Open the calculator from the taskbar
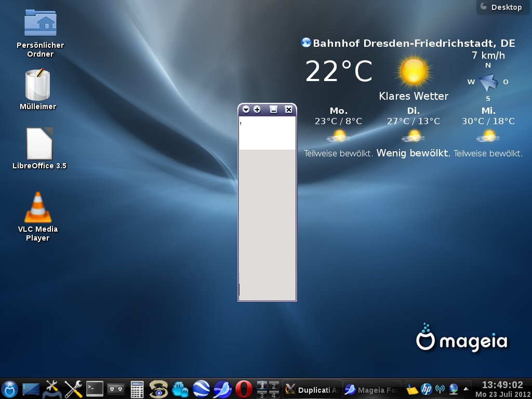 point(137,389)
